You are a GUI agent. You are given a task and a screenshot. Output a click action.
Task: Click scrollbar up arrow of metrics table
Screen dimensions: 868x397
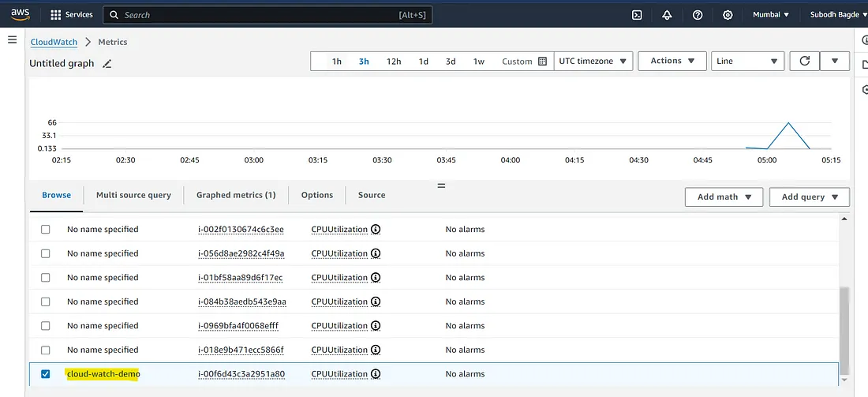coord(844,219)
